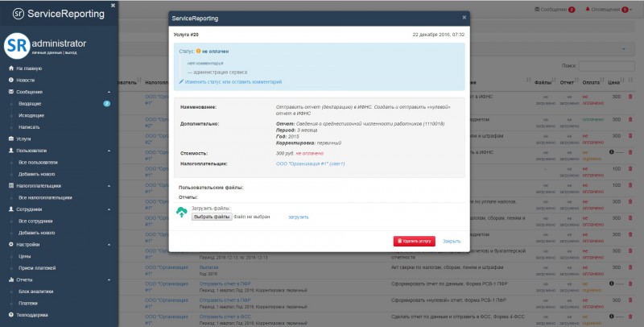Open Блок аналитики report
The image size is (644, 327).
[35, 292]
